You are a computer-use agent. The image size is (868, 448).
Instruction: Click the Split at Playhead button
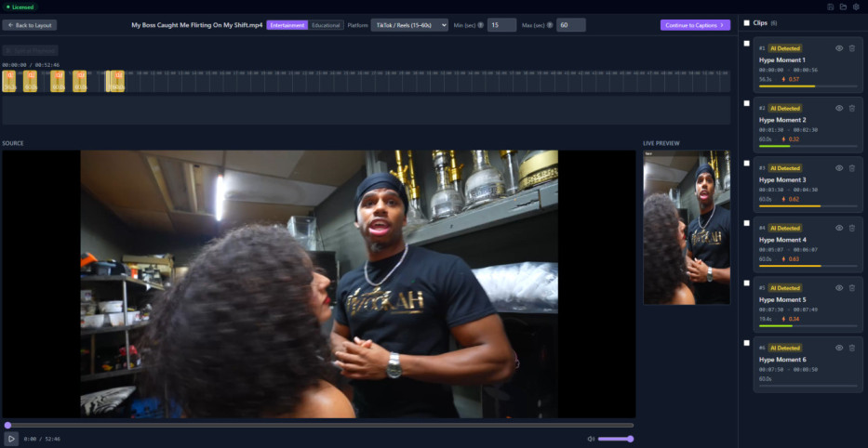pos(30,50)
